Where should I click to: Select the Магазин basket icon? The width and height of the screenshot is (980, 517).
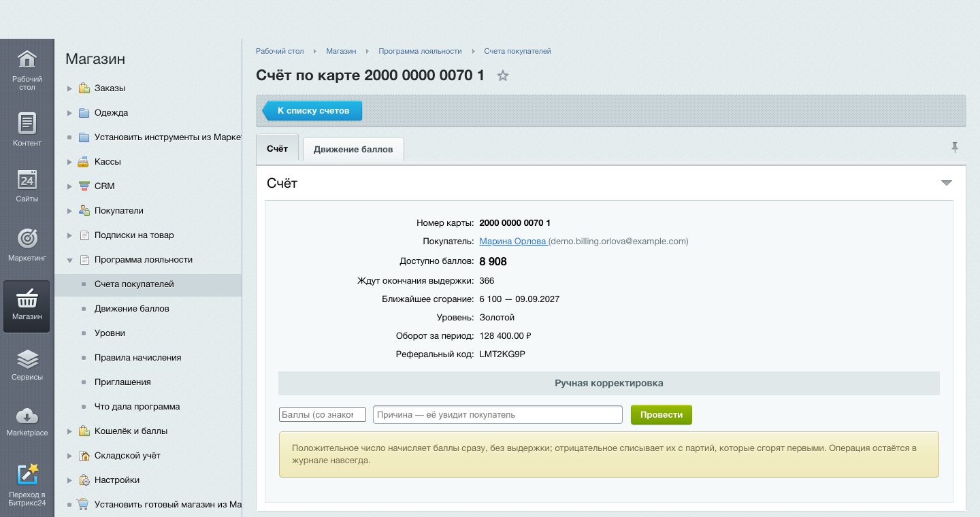pyautogui.click(x=27, y=299)
